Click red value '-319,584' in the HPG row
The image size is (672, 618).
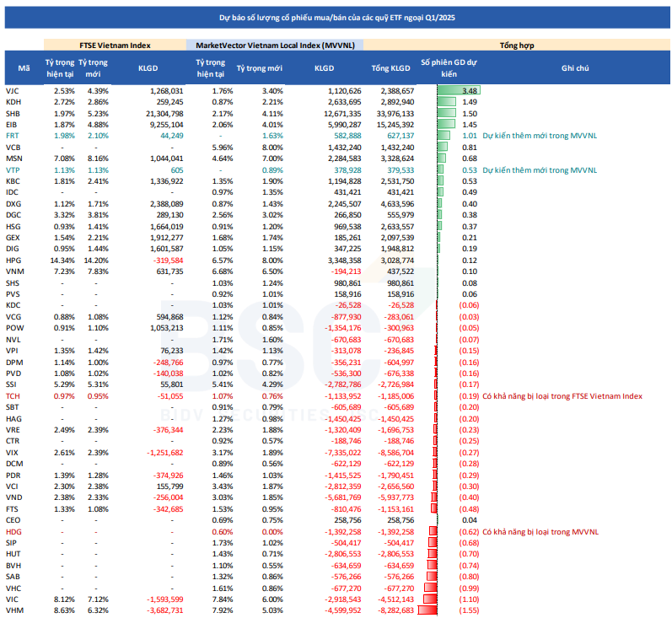pyautogui.click(x=169, y=261)
